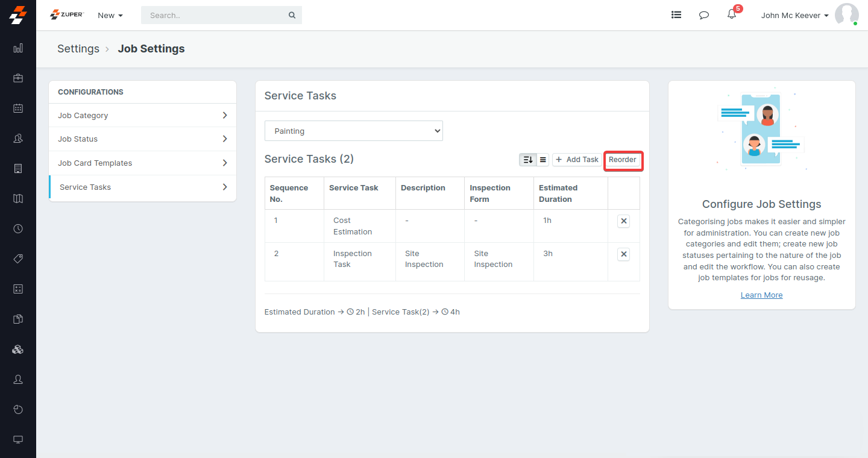Open the Painting category dropdown
The image size is (868, 458).
[354, 131]
